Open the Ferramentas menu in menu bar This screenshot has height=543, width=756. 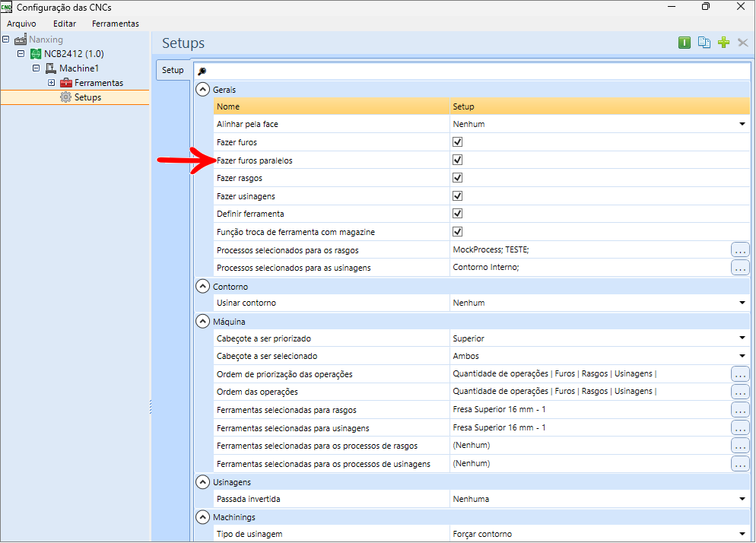point(116,24)
